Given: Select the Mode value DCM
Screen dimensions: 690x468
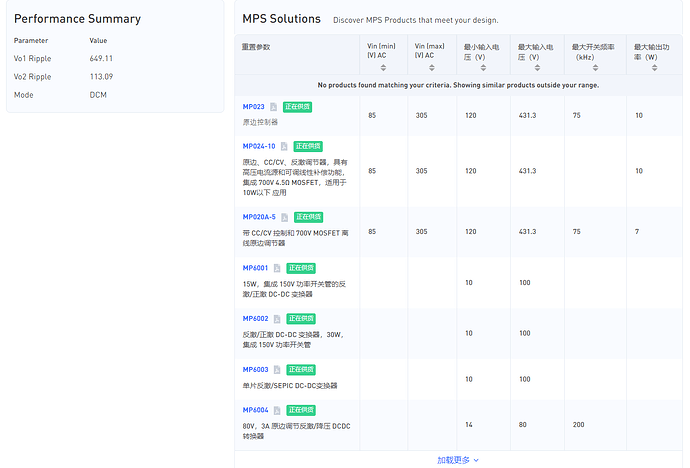Looking at the screenshot, I should pyautogui.click(x=98, y=95).
